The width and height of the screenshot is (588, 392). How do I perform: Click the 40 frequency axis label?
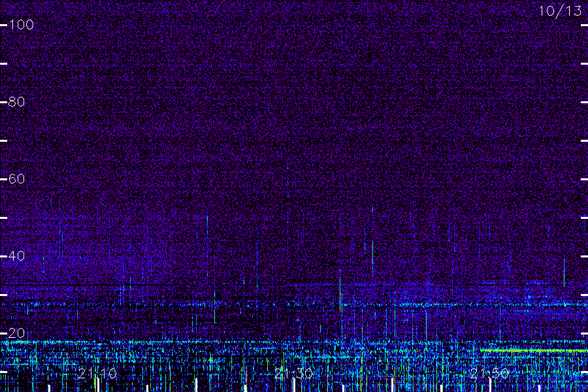click(16, 256)
